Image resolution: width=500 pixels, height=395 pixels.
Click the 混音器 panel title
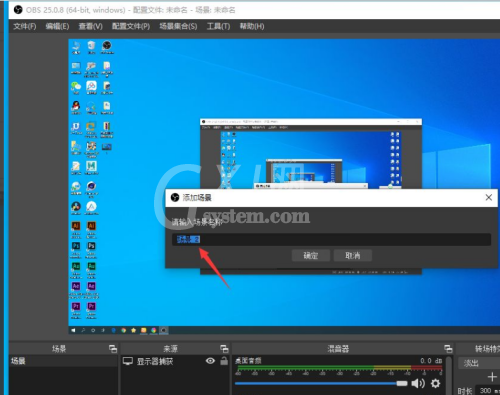click(338, 349)
